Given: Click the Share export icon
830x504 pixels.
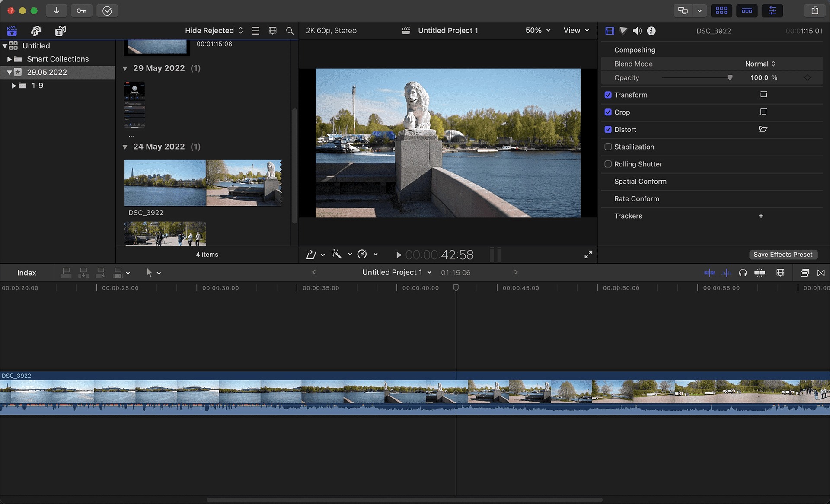Looking at the screenshot, I should [814, 10].
